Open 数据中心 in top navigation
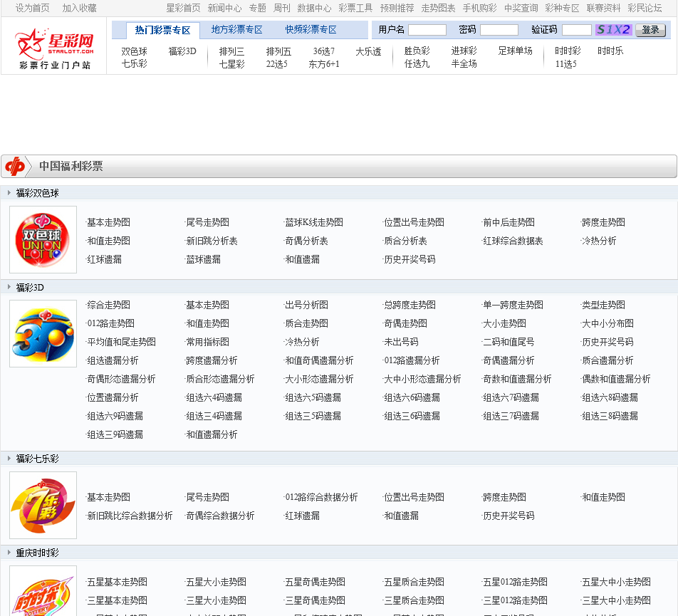Screen dimensions: 678x616 314,9
